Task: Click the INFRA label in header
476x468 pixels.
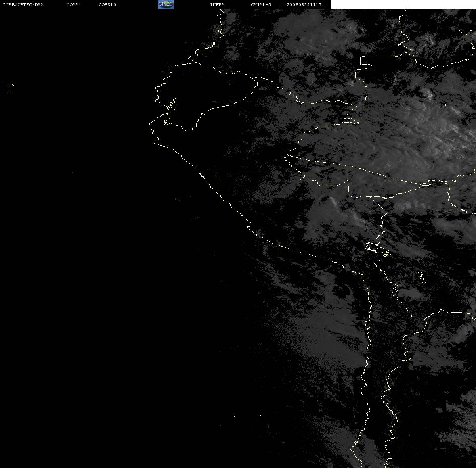Action: tap(217, 4)
